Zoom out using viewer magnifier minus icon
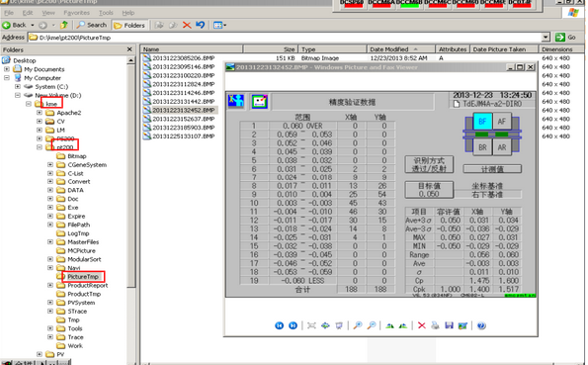 [372, 325]
